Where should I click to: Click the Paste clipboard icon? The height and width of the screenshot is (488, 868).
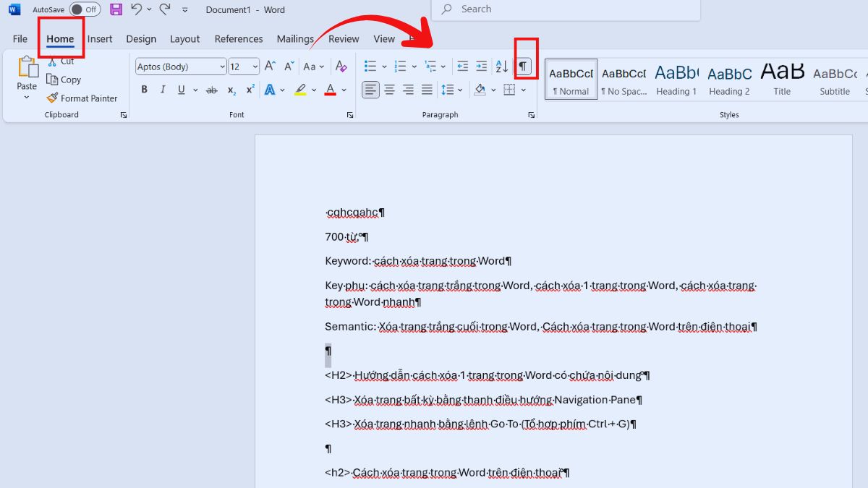(x=27, y=67)
